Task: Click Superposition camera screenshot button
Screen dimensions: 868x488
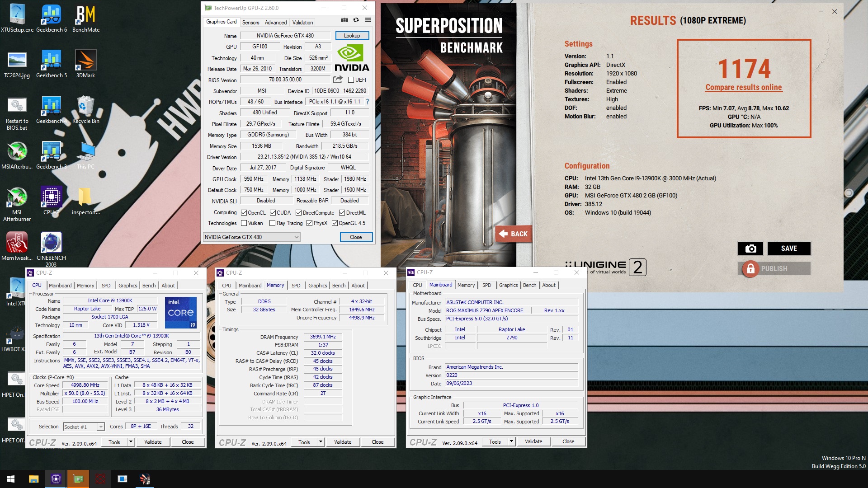Action: tap(750, 249)
